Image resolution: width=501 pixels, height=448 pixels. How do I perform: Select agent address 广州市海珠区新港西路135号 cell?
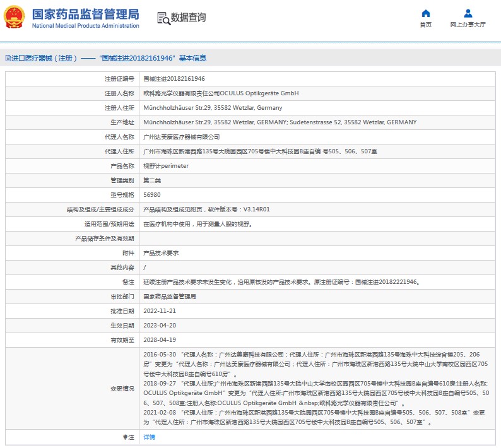260,151
